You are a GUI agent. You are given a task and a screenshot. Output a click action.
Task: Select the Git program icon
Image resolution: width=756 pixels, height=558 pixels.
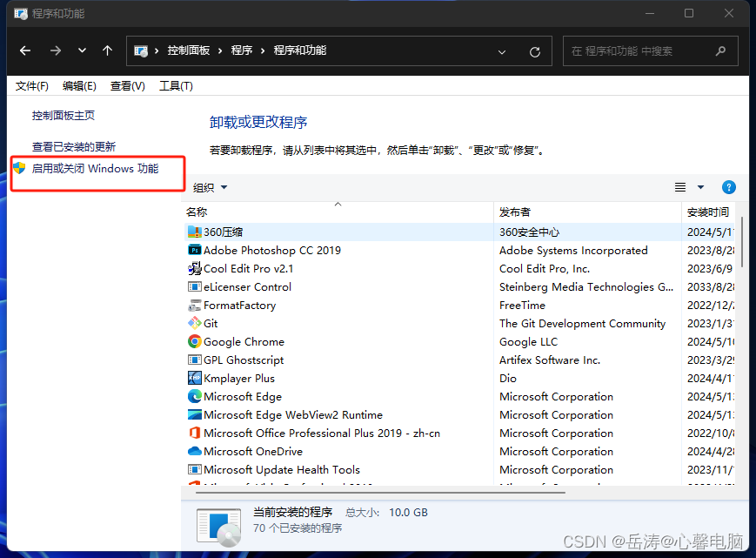pyautogui.click(x=194, y=323)
